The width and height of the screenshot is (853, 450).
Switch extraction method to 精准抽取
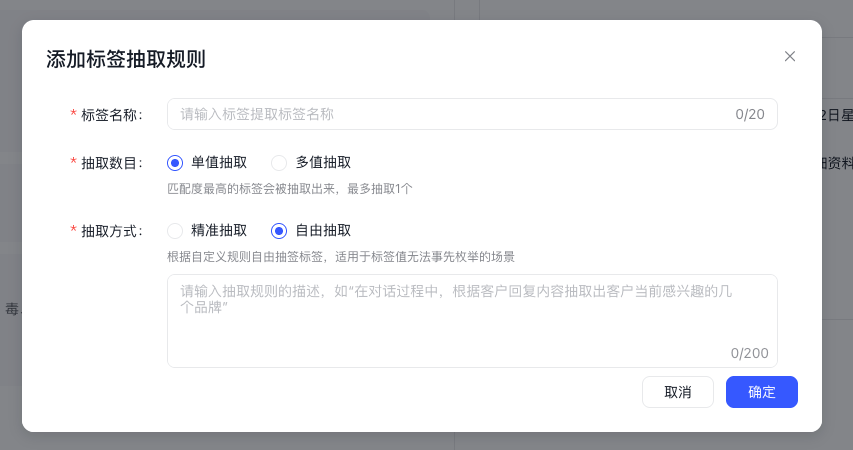[x=176, y=230]
